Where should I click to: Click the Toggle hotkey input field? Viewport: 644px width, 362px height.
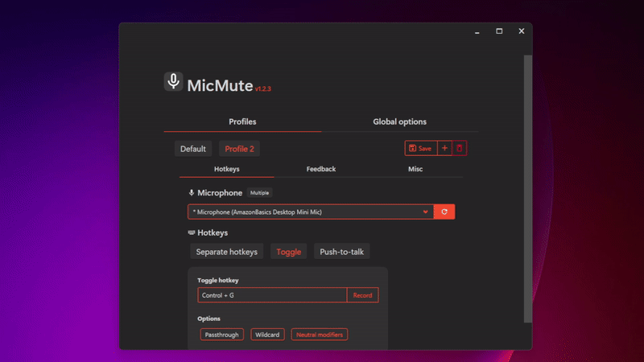[x=272, y=295]
